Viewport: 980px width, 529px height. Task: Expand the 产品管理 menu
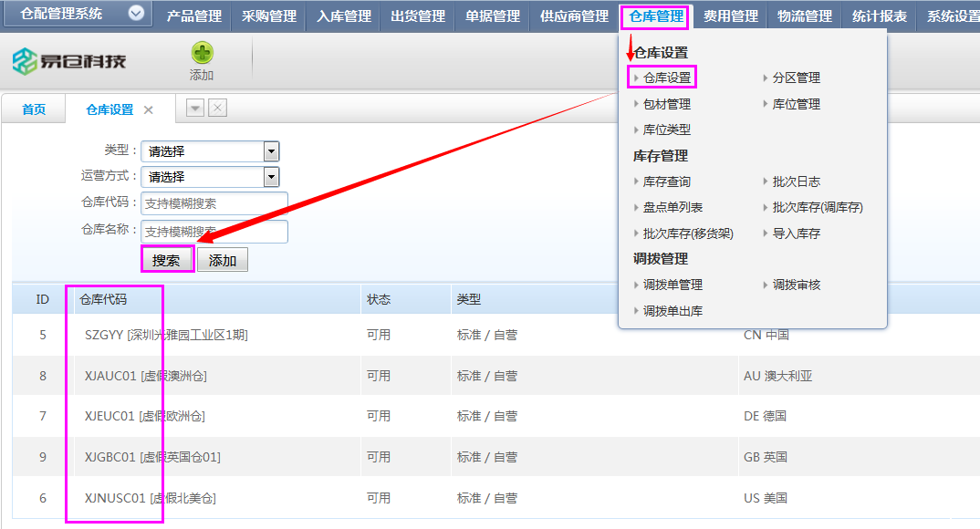pos(193,15)
